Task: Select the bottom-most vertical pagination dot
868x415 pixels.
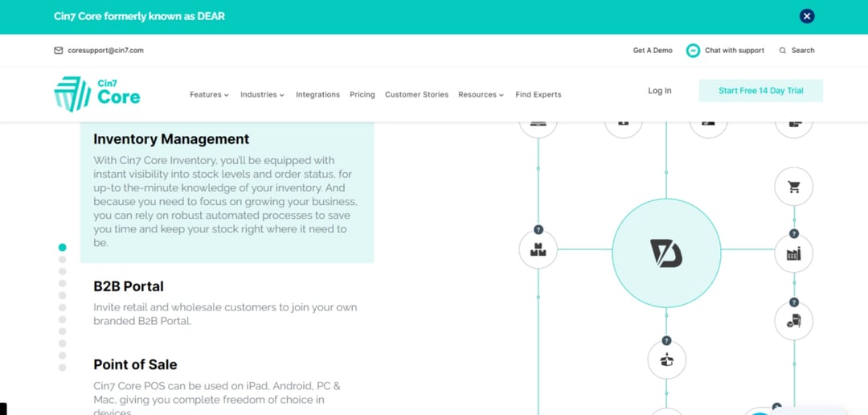Action: coord(62,368)
